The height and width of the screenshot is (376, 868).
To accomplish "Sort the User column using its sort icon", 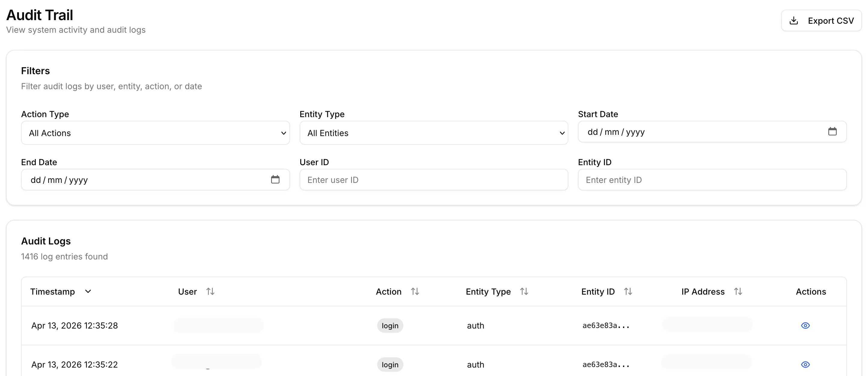I will coord(211,292).
